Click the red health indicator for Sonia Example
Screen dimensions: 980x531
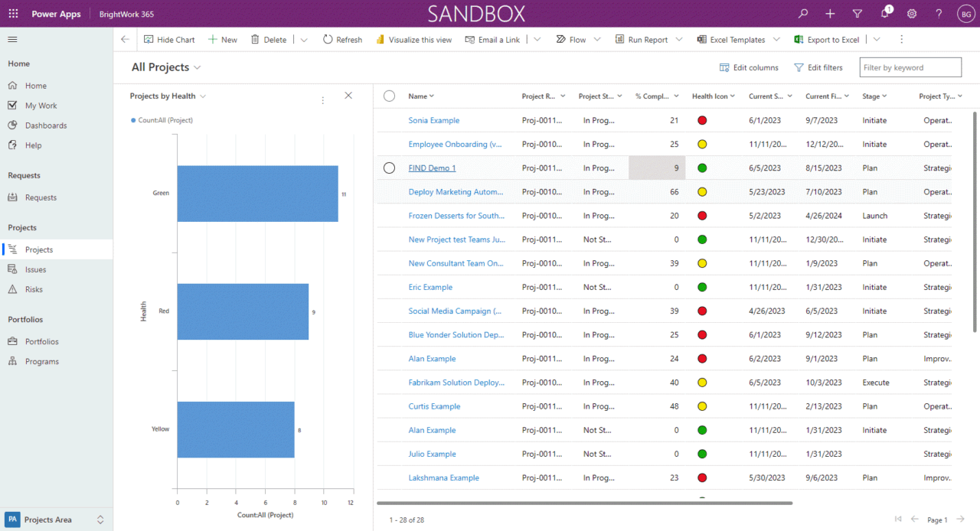click(702, 120)
